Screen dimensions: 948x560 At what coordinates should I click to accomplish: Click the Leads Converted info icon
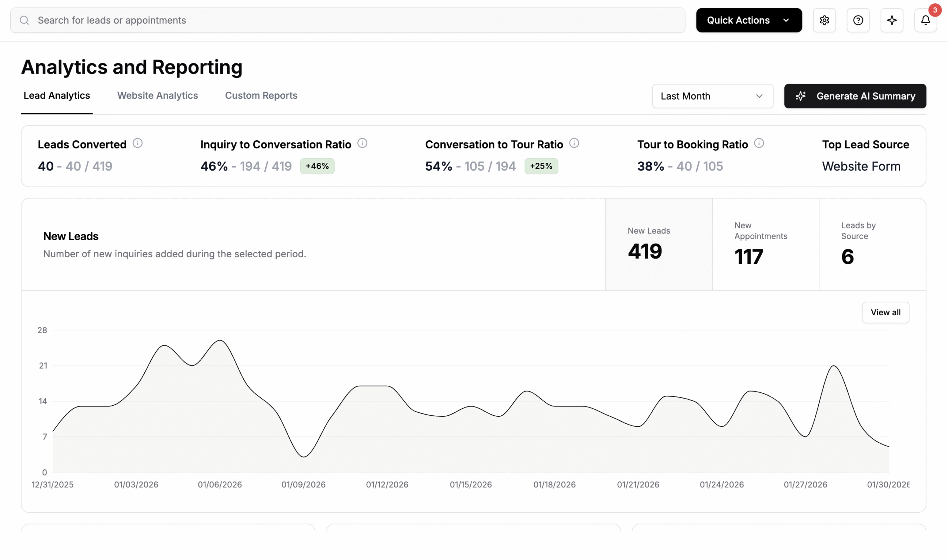click(137, 143)
